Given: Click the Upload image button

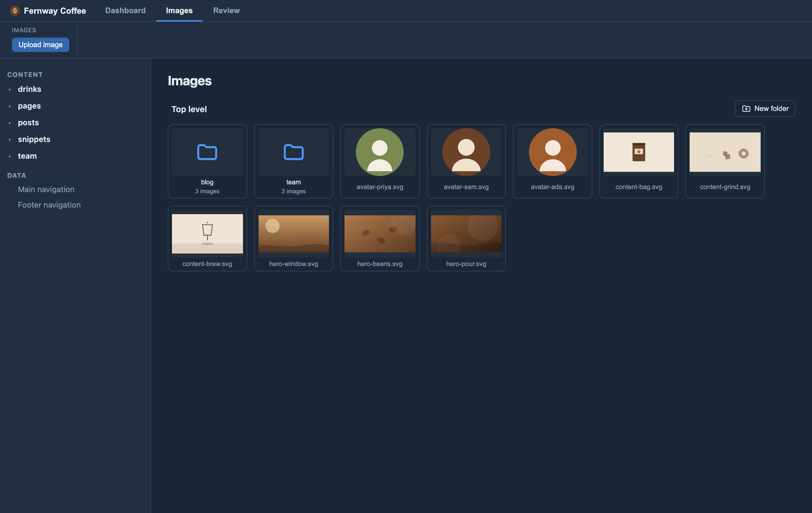Looking at the screenshot, I should click(41, 45).
